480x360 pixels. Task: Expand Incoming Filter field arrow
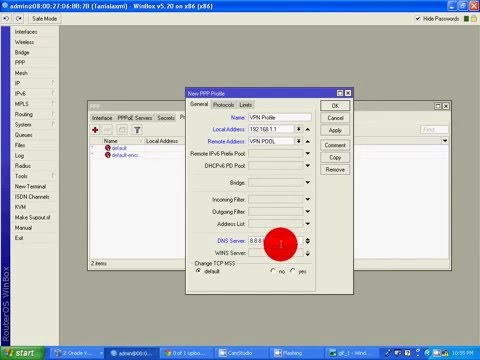pyautogui.click(x=308, y=199)
